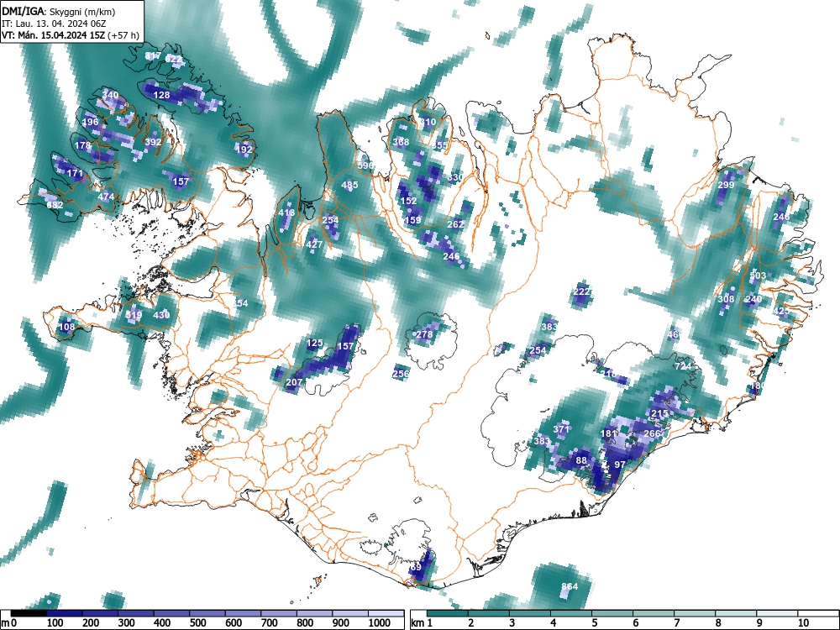Click the visibility value 178
Image resolution: width=840 pixels, height=630 pixels.
coord(83,145)
